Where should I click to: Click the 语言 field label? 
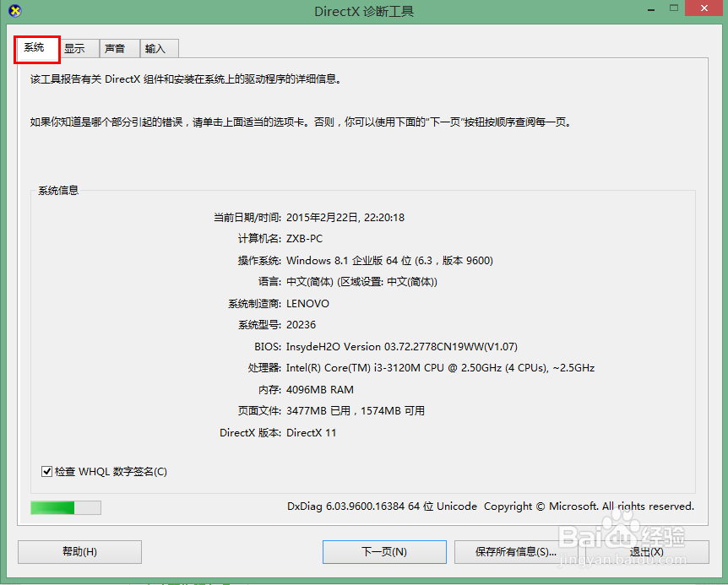coord(269,282)
